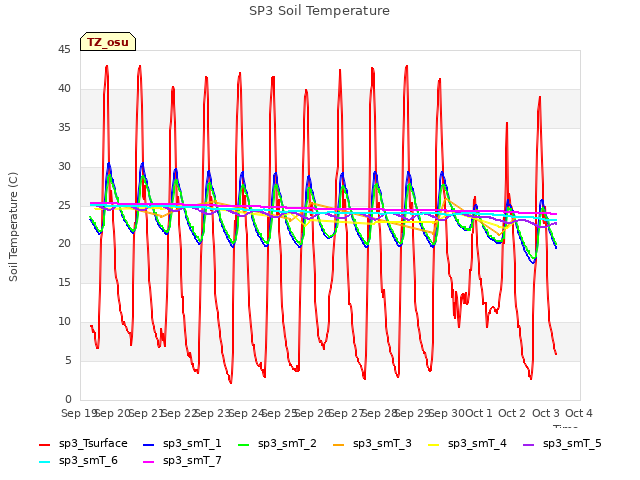
Task: Click the 35 y-axis tick label
Action: click(64, 128)
